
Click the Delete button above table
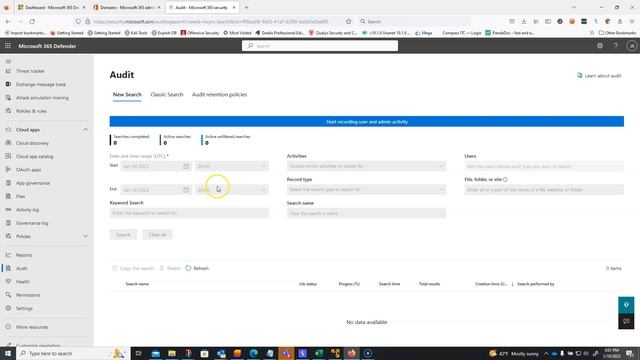point(170,268)
